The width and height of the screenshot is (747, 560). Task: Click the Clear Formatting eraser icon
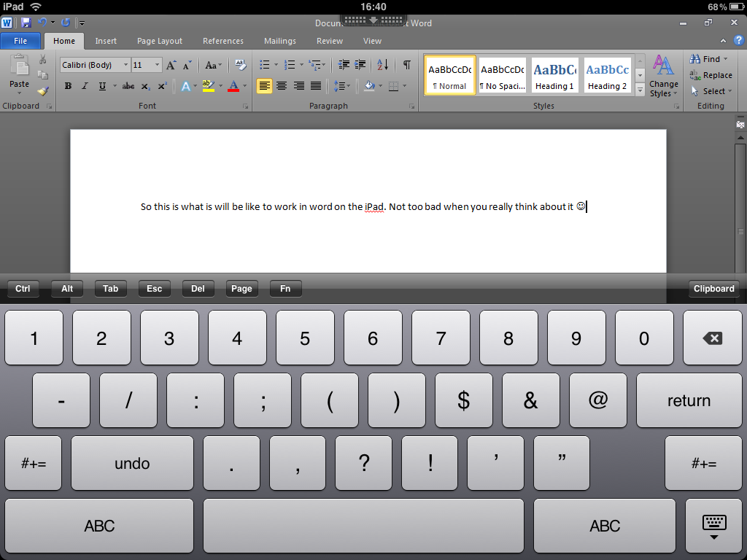coord(241,65)
